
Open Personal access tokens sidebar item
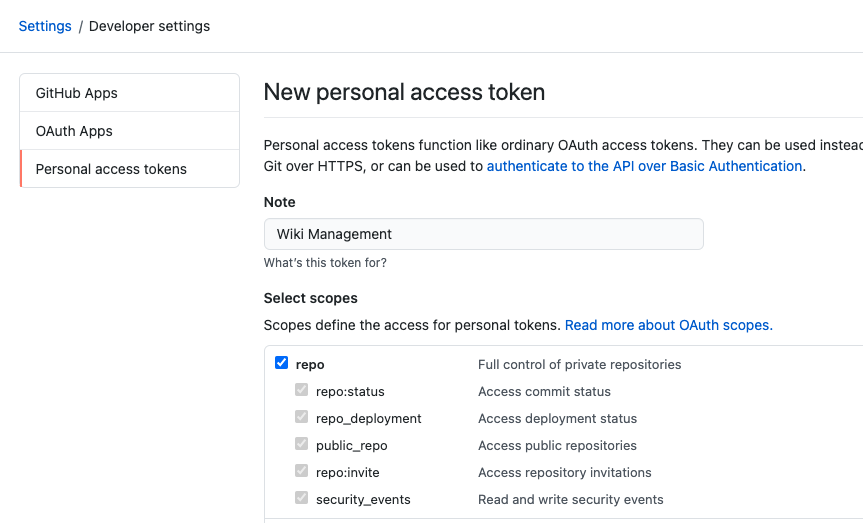(x=111, y=169)
